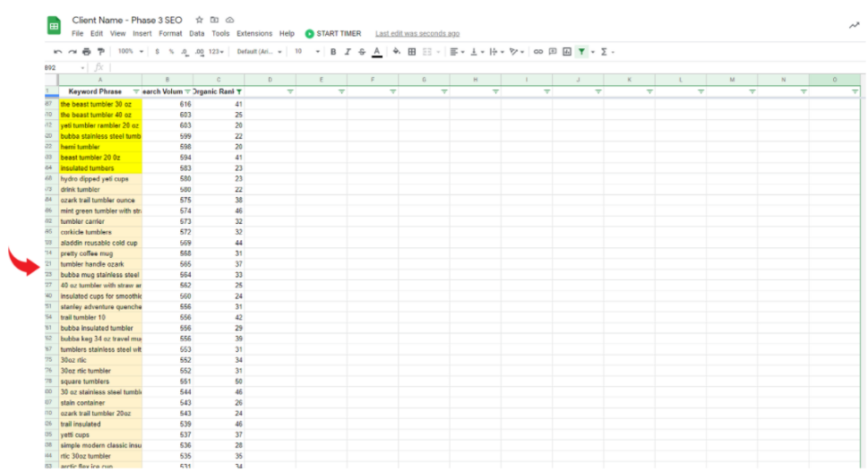Open more number formats dropdown
This screenshot has width=868, height=472.
point(216,51)
